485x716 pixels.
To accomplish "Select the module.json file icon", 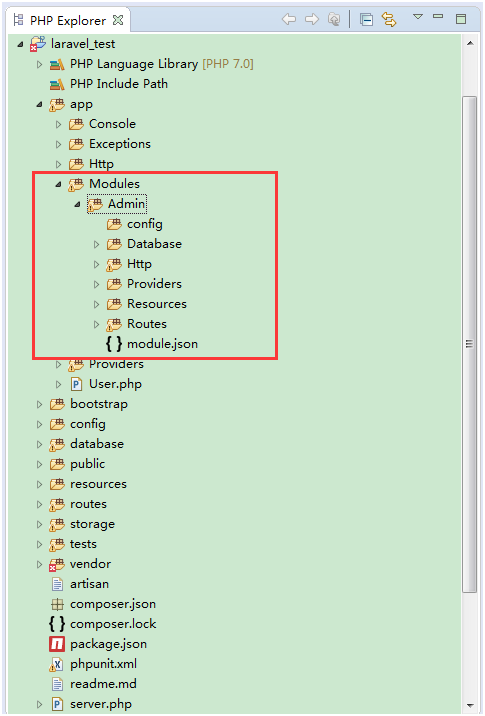I will pyautogui.click(x=114, y=344).
